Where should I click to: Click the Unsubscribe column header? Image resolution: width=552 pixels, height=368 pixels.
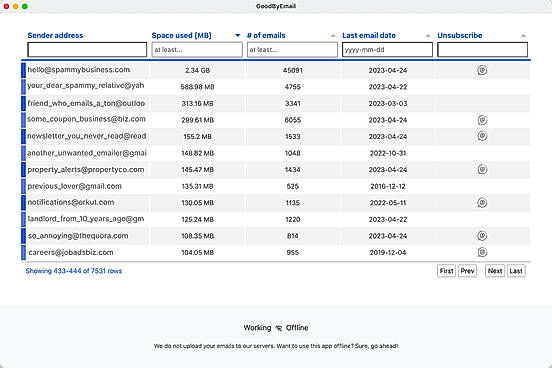pos(460,35)
